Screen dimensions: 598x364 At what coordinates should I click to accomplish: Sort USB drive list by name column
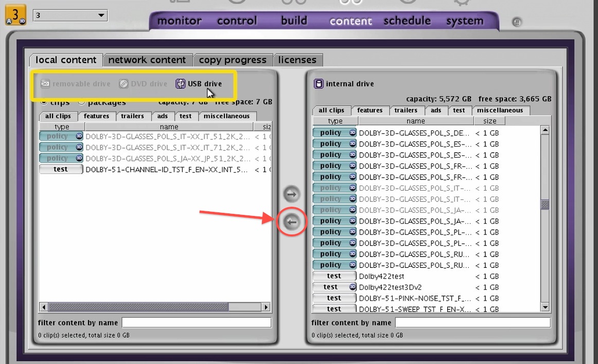click(x=169, y=126)
